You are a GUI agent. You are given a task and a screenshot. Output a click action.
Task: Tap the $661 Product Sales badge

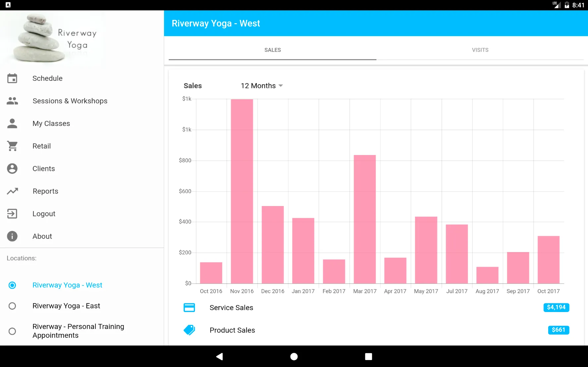pyautogui.click(x=559, y=330)
